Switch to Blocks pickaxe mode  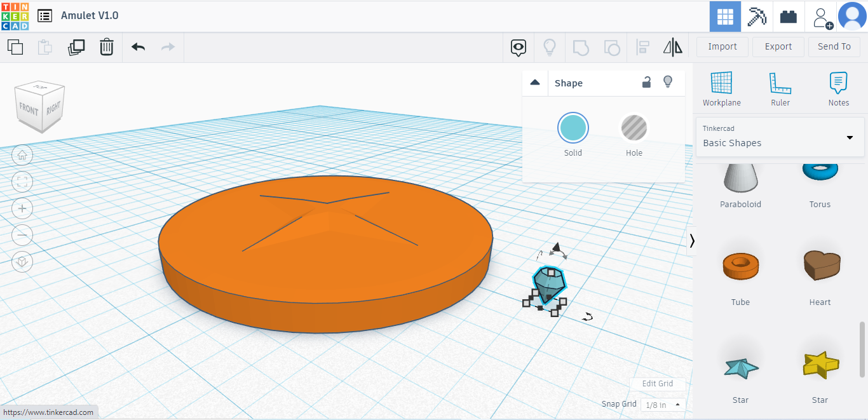[x=757, y=17]
